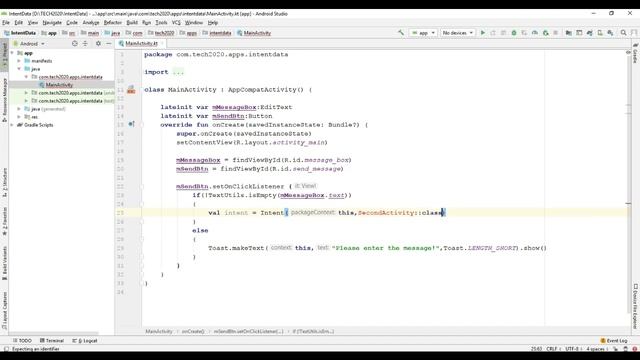
Task: Open the No devices dropdown
Action: point(458,33)
